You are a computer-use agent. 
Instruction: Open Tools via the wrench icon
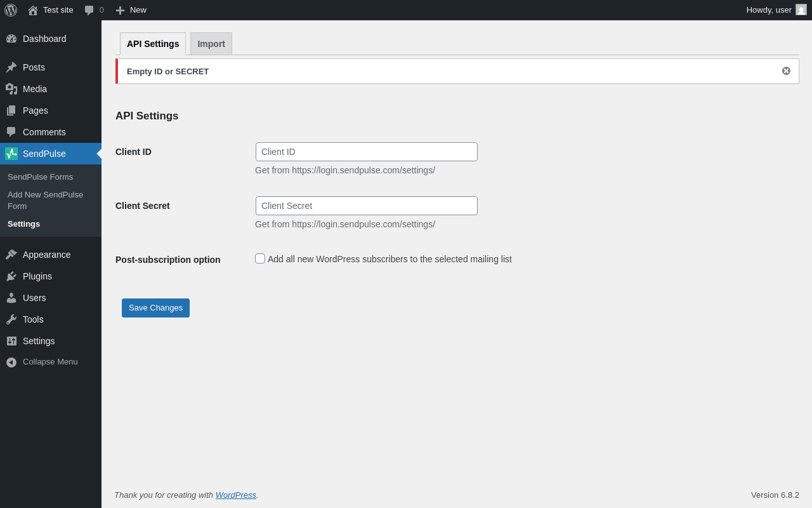click(x=11, y=319)
